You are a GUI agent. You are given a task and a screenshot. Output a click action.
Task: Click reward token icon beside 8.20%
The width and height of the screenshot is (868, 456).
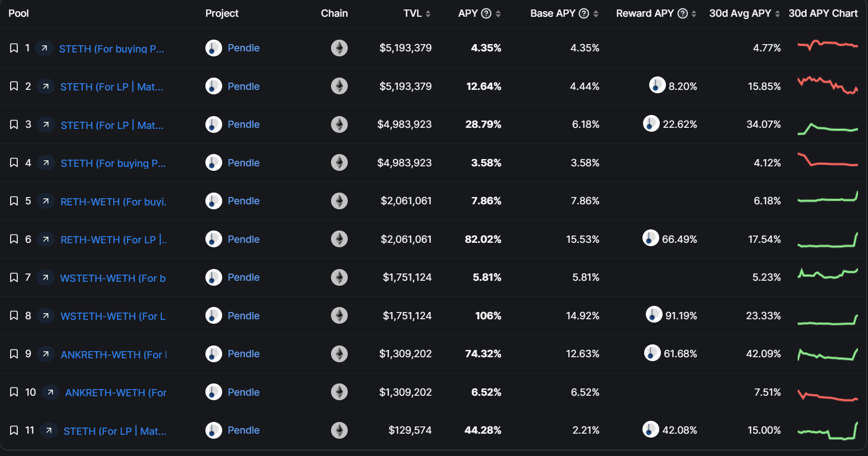658,85
